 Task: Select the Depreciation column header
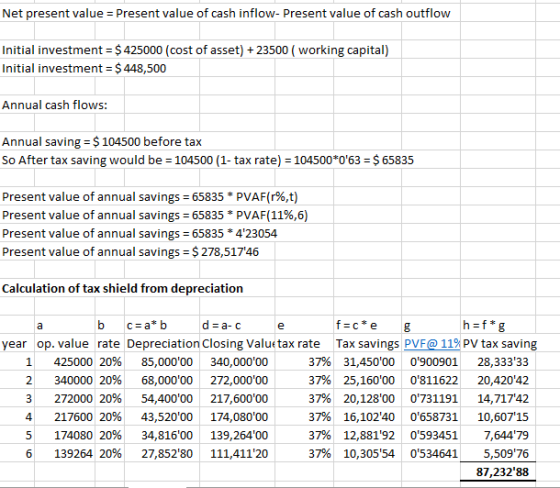(x=163, y=344)
